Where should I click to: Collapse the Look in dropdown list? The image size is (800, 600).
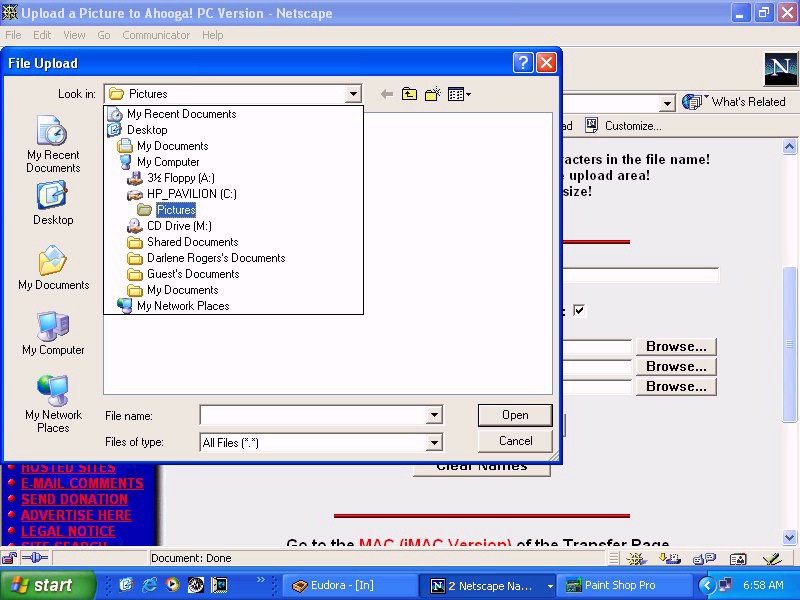pos(353,94)
